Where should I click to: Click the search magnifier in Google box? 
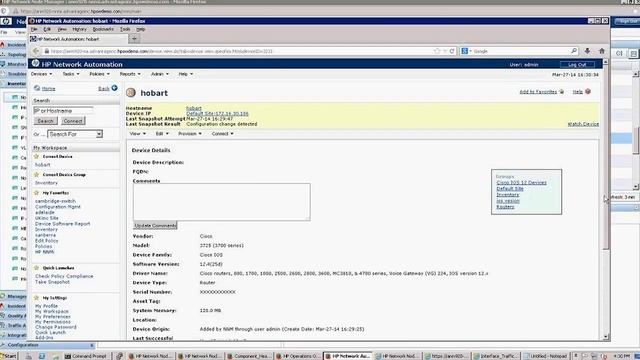point(574,51)
